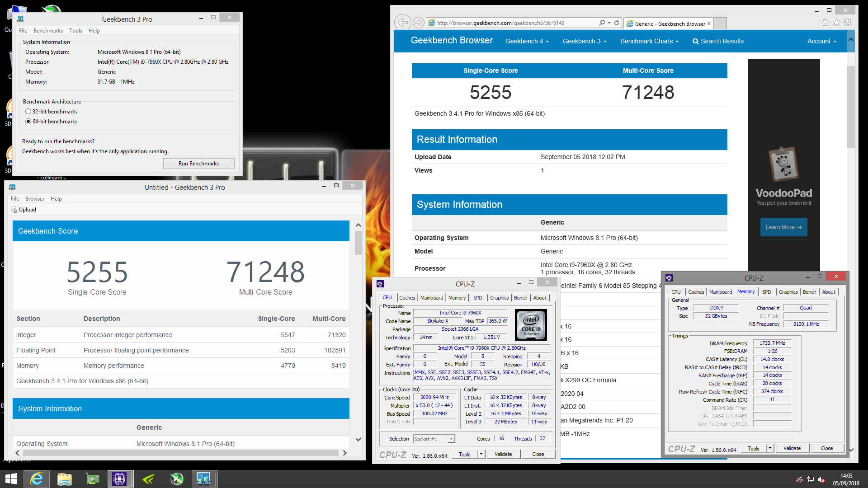Open Tools dropdown arrow in CPU-Z CPU window
Image resolution: width=868 pixels, height=488 pixels.
coord(481,454)
